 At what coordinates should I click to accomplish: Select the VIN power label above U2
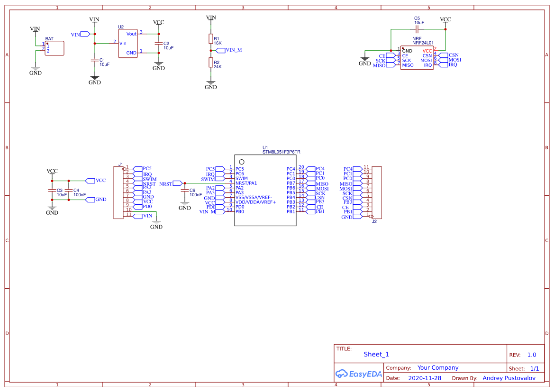[x=94, y=19]
